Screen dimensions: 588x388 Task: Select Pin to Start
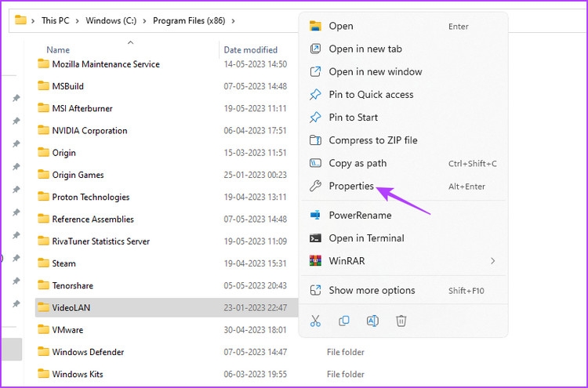[x=404, y=118]
